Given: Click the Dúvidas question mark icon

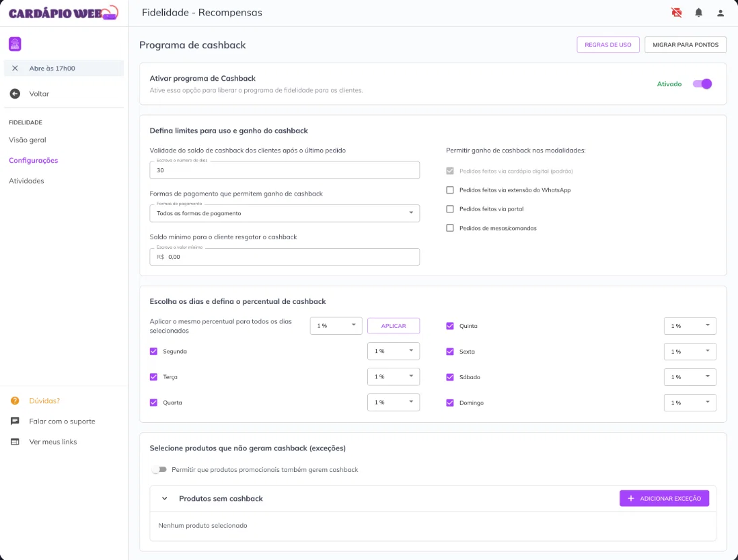Looking at the screenshot, I should [15, 401].
